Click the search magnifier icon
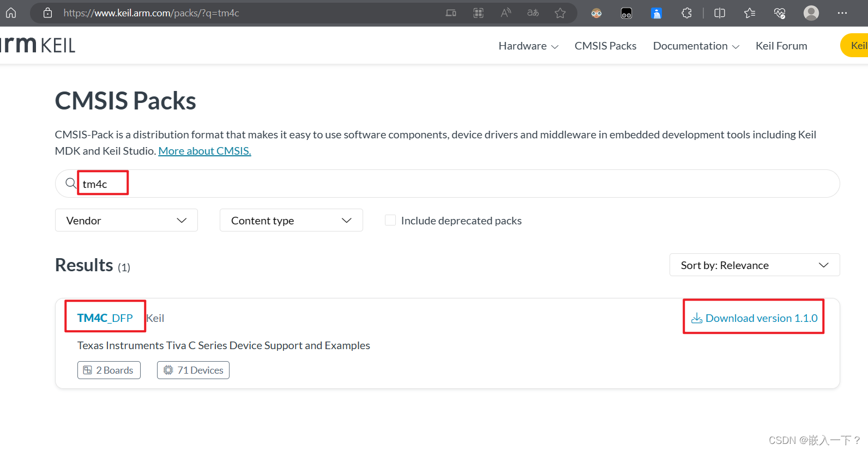868x451 pixels. click(71, 184)
